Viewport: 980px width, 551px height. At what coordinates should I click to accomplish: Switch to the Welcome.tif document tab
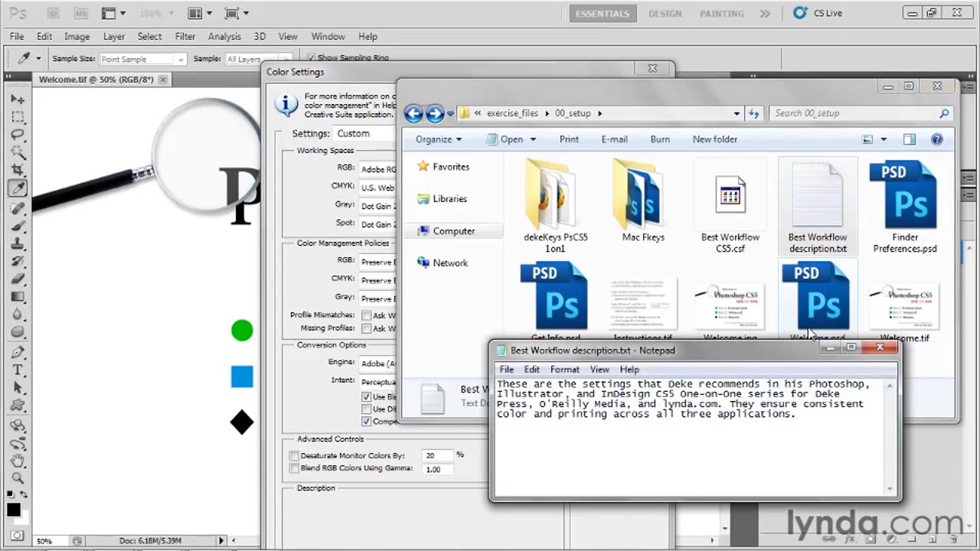tap(96, 80)
